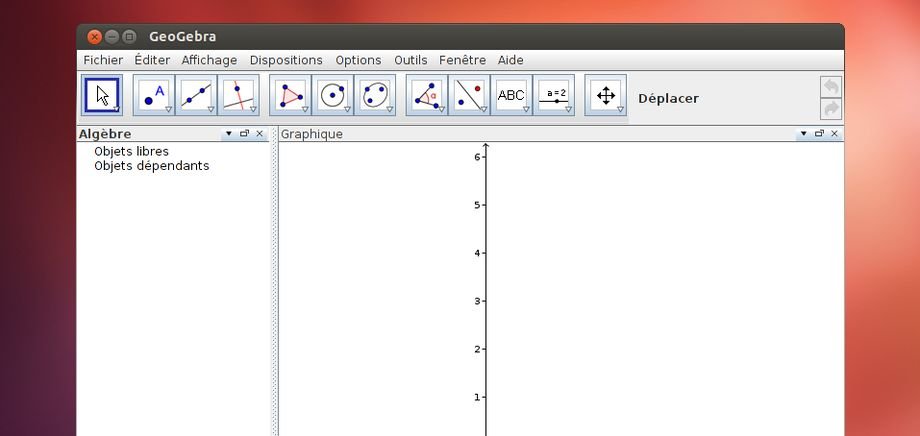Open the Outils menu

coord(410,60)
